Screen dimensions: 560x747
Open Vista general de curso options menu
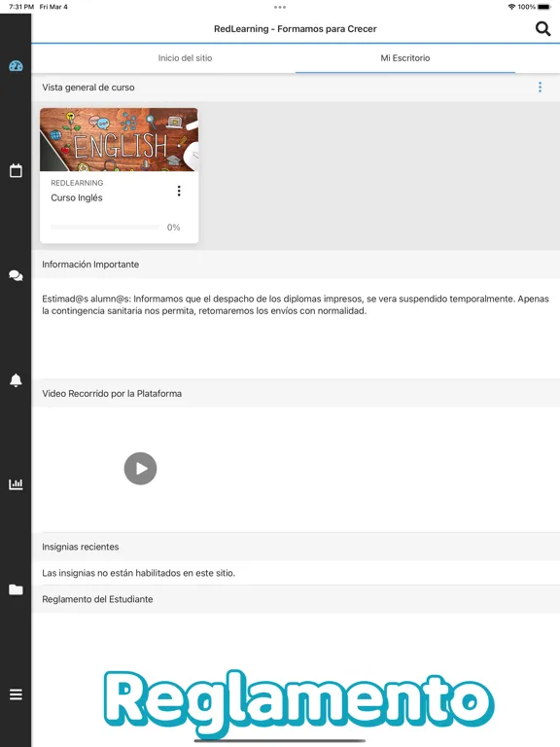click(540, 88)
